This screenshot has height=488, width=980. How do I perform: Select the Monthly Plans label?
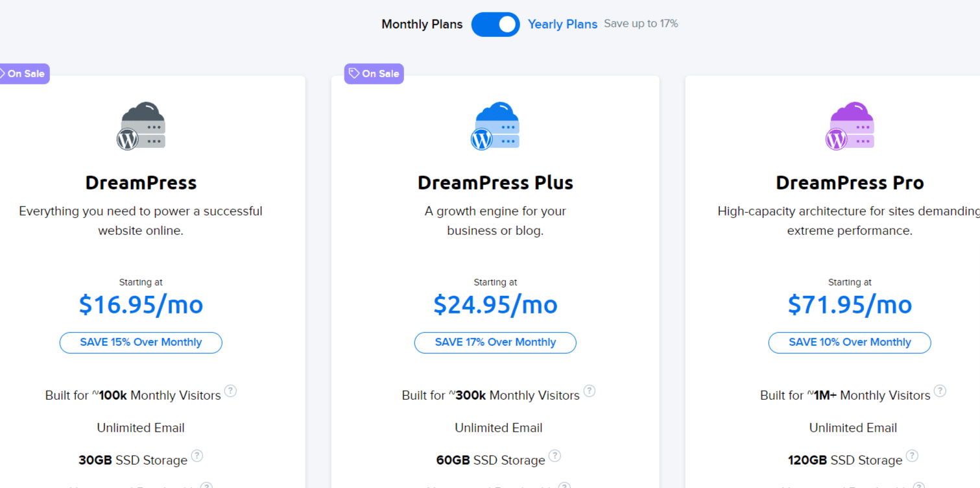pyautogui.click(x=422, y=25)
